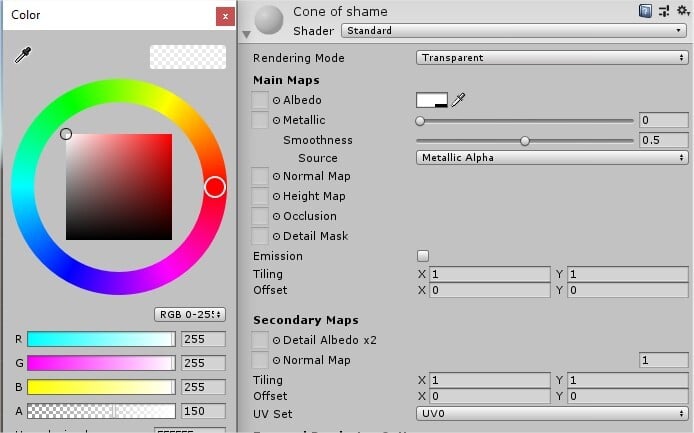Click the R value field
Viewport: 694px width, 433px height.
203,339
